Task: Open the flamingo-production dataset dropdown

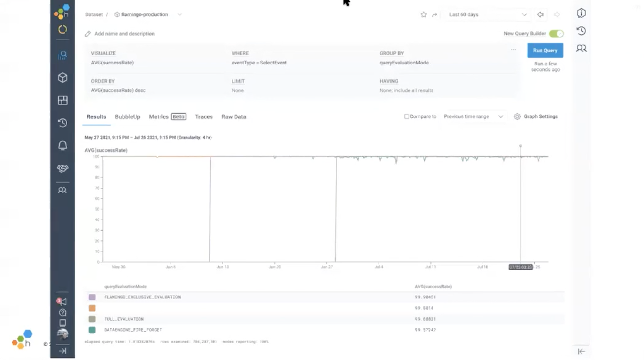Action: (148, 14)
